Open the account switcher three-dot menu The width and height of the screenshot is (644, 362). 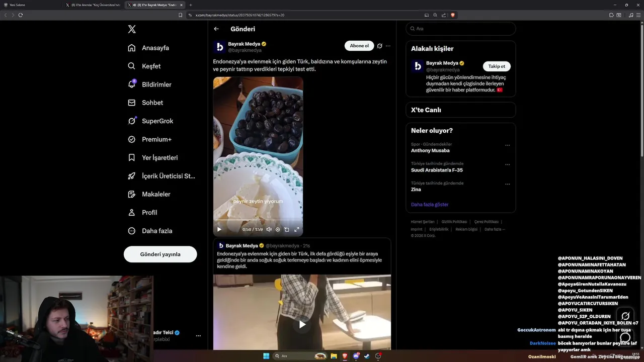(198, 335)
